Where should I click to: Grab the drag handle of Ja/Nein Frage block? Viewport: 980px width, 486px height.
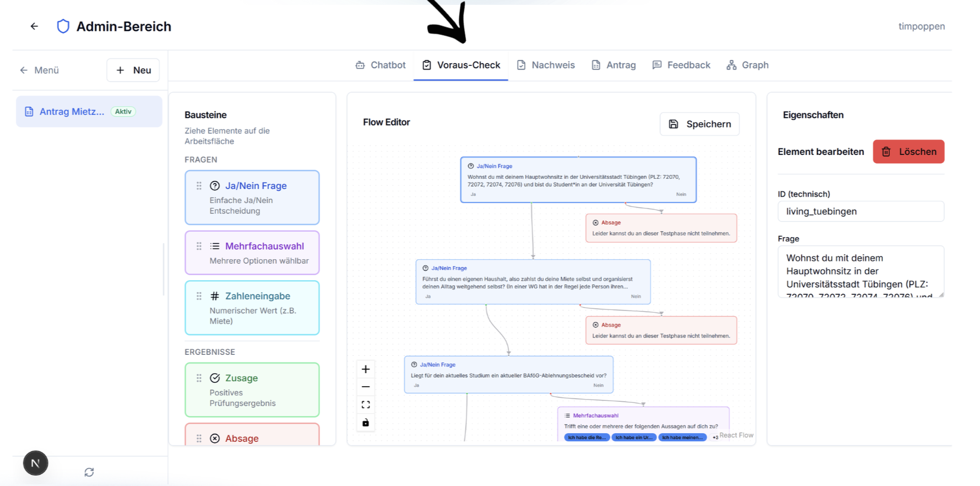pos(199,186)
